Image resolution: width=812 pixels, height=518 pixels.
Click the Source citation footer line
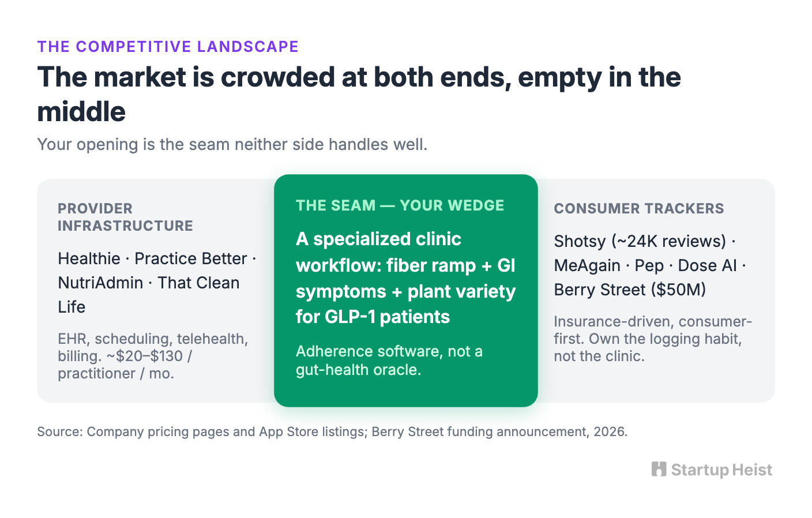[332, 431]
